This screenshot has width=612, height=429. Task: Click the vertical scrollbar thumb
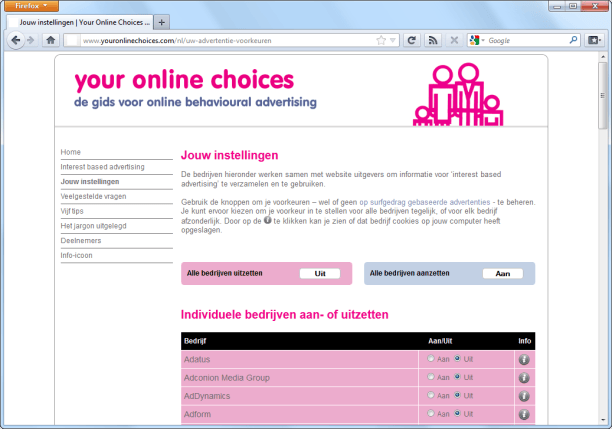tap(603, 95)
